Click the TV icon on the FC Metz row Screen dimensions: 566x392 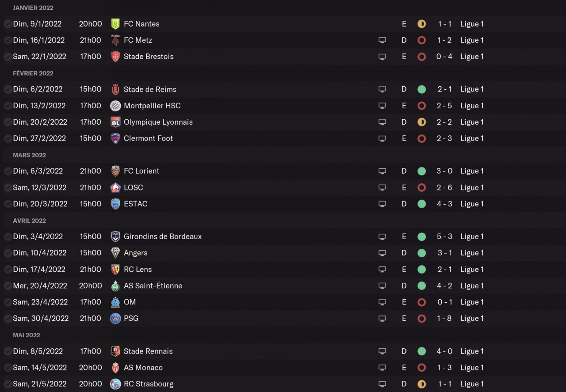click(x=382, y=40)
